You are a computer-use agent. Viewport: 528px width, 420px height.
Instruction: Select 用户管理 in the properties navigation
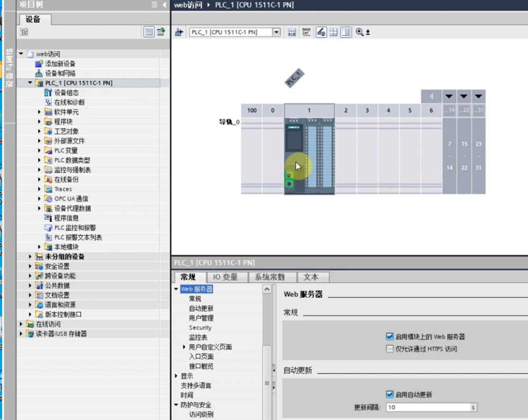[x=201, y=318]
